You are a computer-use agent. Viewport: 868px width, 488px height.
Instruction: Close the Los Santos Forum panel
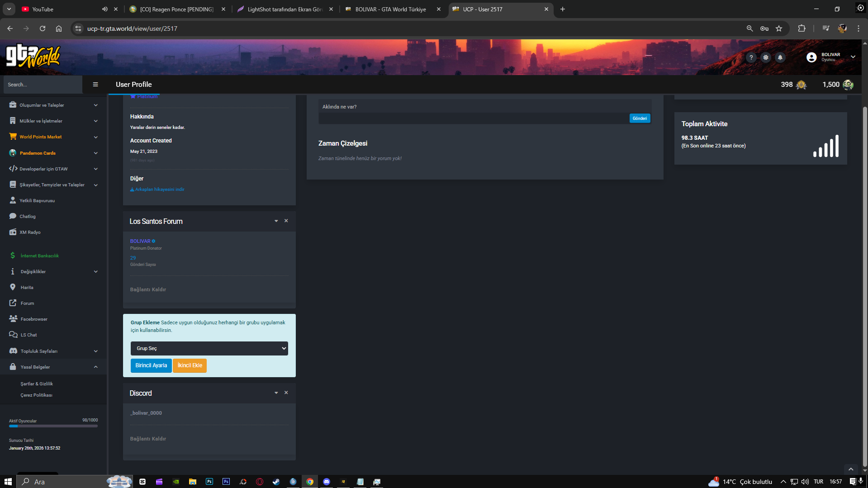pos(286,221)
